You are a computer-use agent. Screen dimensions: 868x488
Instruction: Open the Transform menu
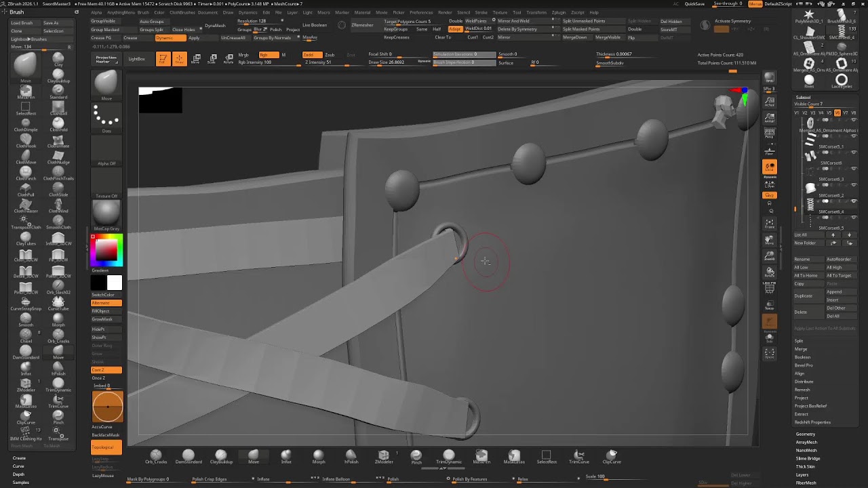tap(536, 12)
